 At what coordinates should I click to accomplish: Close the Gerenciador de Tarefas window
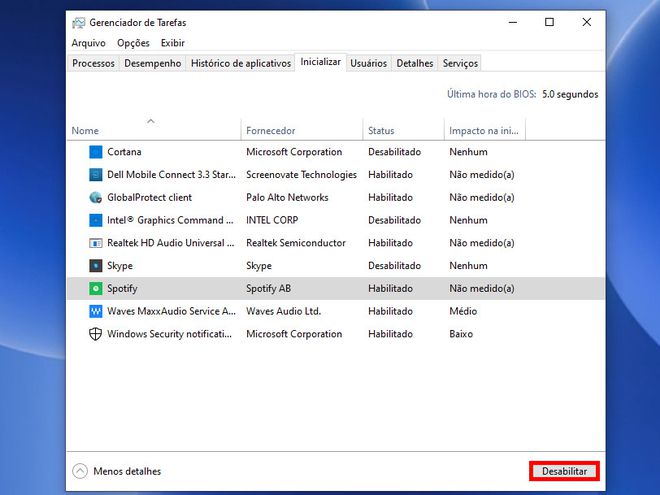click(x=586, y=22)
